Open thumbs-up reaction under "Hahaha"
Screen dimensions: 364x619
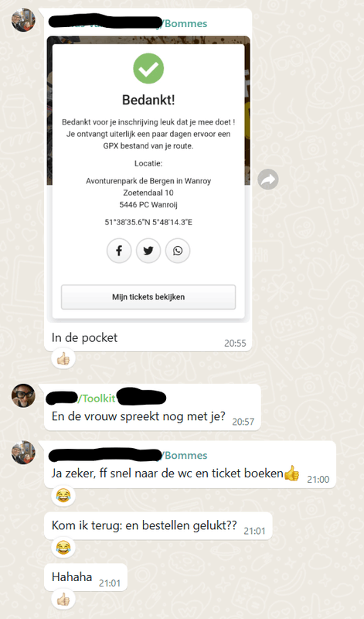tap(63, 599)
